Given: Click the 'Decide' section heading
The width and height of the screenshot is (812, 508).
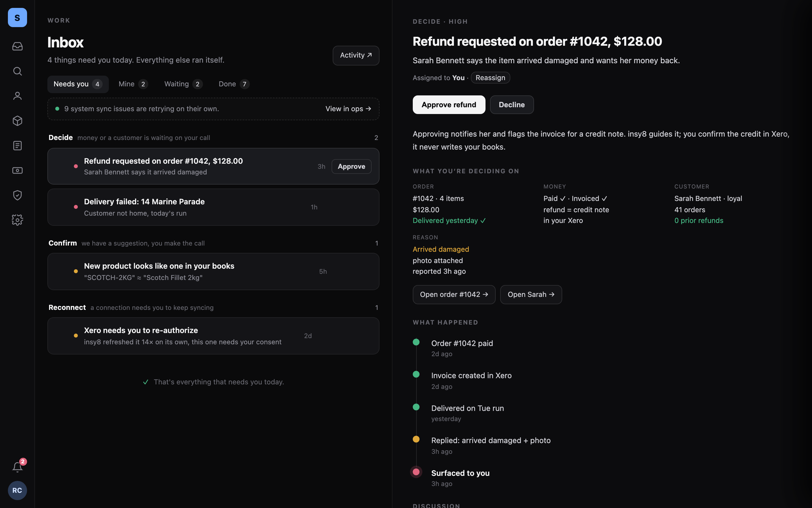Looking at the screenshot, I should [61, 137].
